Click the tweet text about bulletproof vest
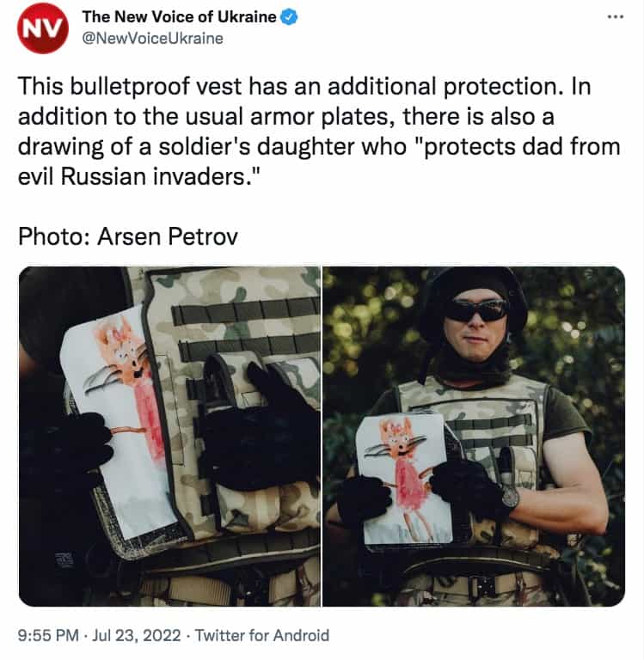The height and width of the screenshot is (660, 644). [x=319, y=131]
